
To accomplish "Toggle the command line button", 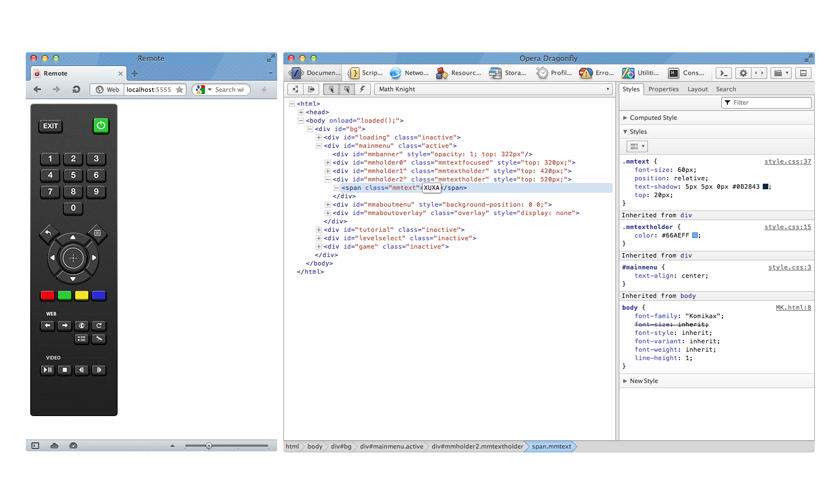I will tap(724, 73).
